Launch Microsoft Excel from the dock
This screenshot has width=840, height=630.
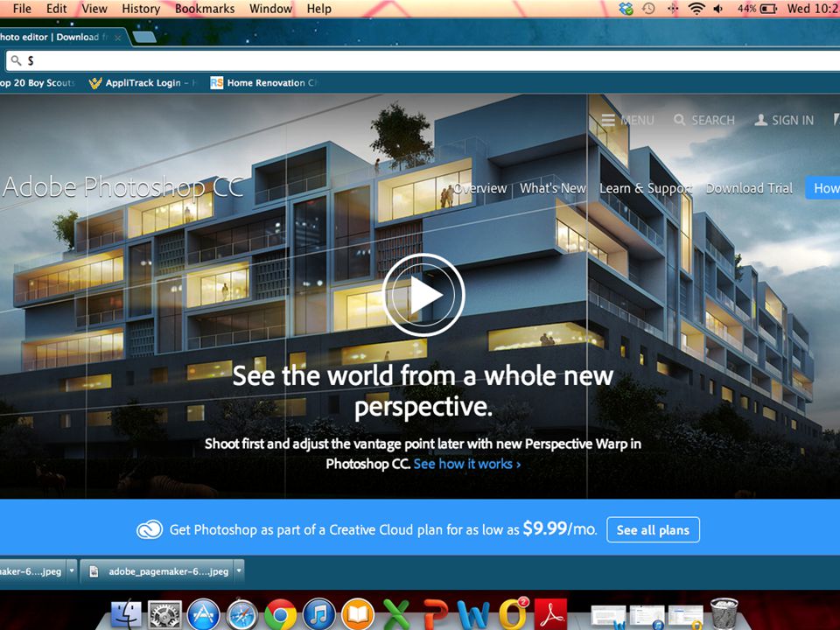pos(396,614)
